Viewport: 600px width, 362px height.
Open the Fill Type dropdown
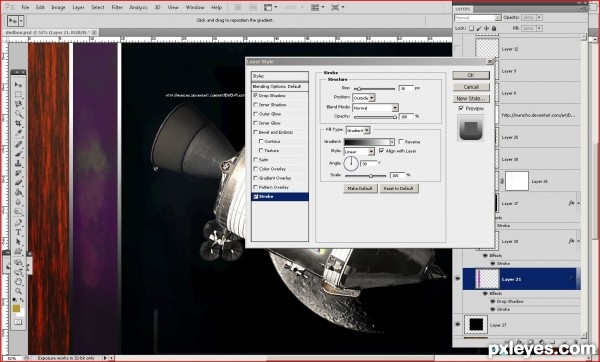click(x=358, y=130)
